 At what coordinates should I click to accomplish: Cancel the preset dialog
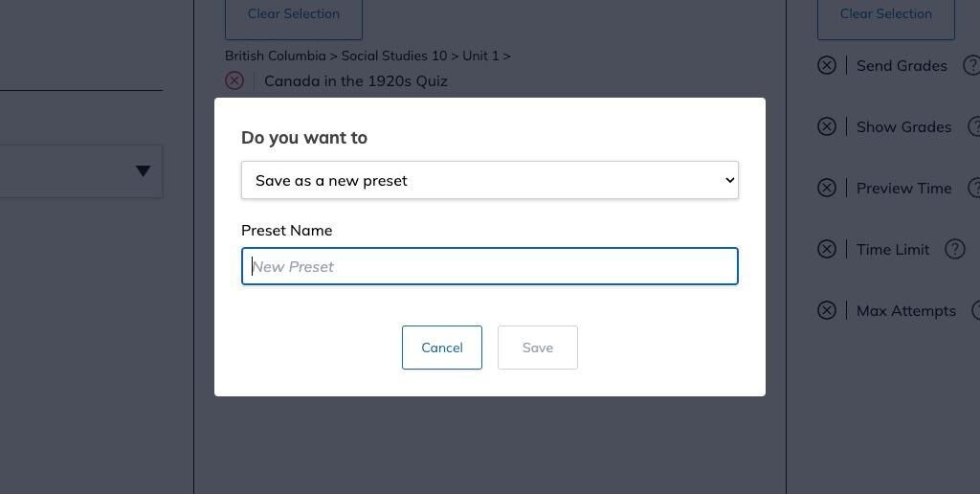441,348
